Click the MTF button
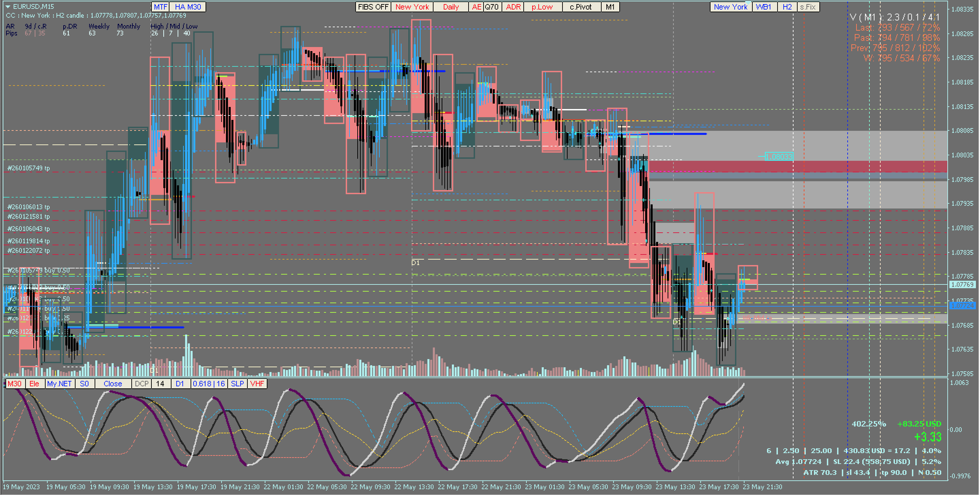This screenshot has width=980, height=495. coord(160,7)
